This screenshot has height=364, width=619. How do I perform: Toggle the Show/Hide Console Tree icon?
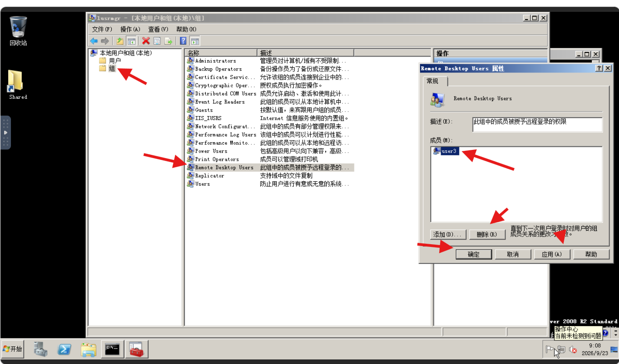131,41
